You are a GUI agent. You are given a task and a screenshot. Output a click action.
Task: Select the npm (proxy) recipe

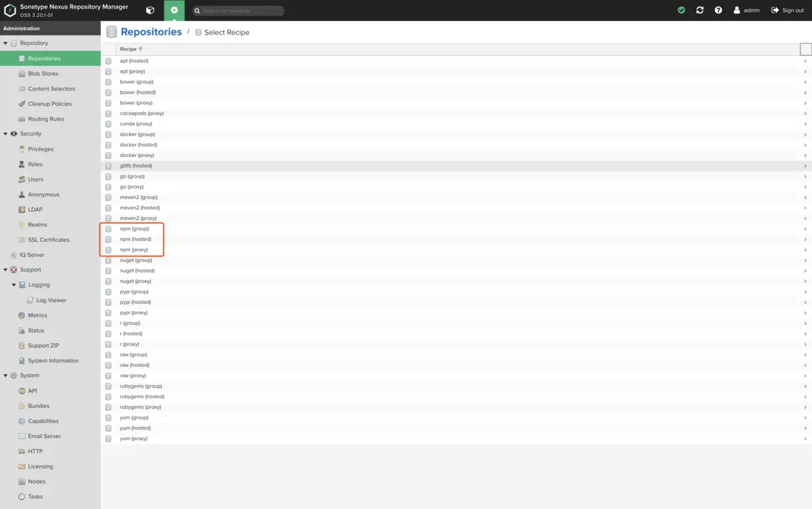[456, 250]
